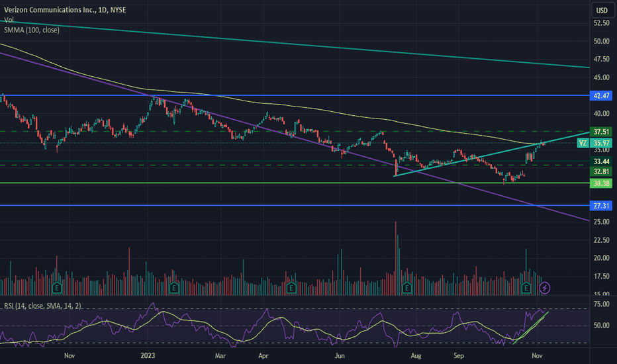Click the Mar label on time axis
The image size is (617, 364).
220,356
